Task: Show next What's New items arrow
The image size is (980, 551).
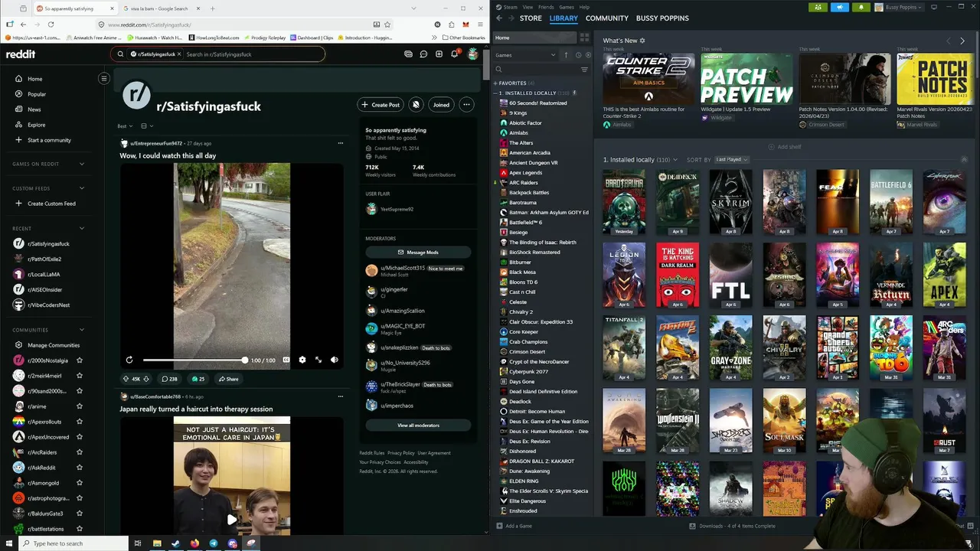Action: [x=962, y=41]
